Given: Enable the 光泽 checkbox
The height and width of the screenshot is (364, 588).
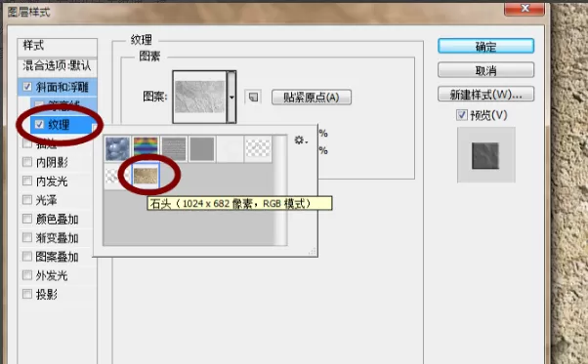Looking at the screenshot, I should [x=27, y=200].
